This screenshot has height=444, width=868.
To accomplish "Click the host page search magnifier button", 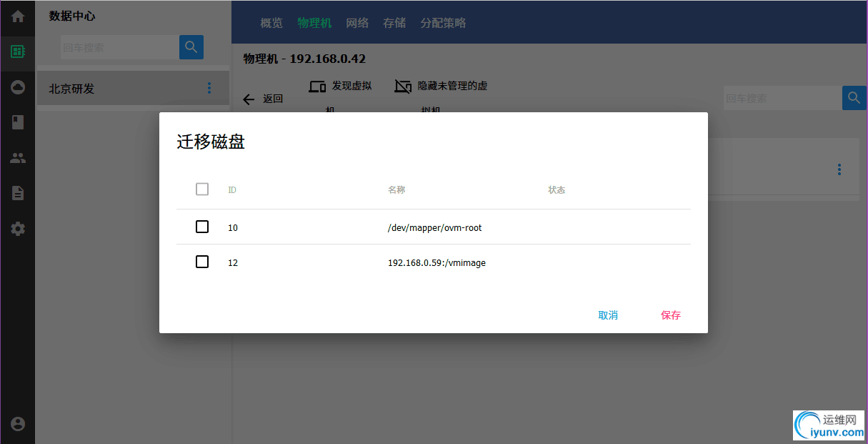I will coord(854,98).
